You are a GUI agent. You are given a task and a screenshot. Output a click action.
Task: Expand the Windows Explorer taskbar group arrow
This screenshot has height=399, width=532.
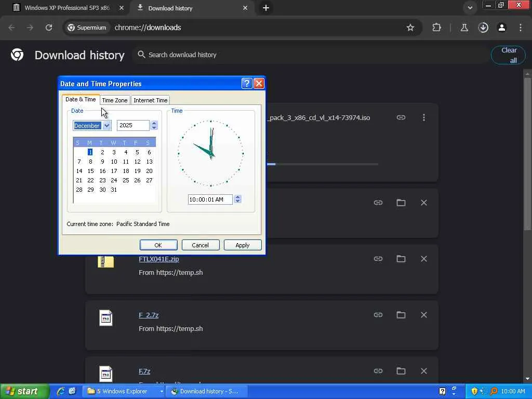162,391
